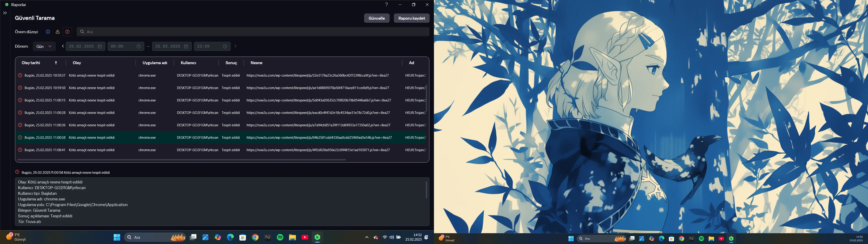Open Spotify on the Raporlar-side taskbar
The width and height of the screenshot is (868, 244).
pyautogui.click(x=280, y=237)
